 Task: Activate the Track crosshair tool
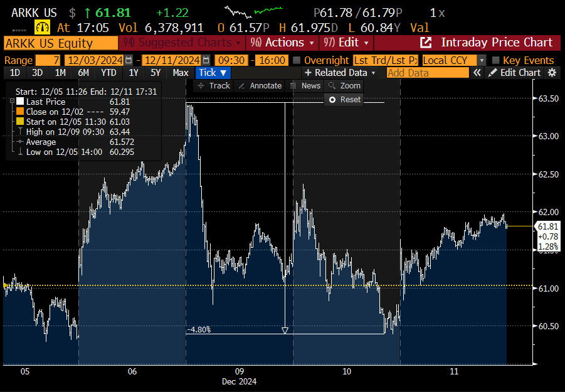(214, 86)
